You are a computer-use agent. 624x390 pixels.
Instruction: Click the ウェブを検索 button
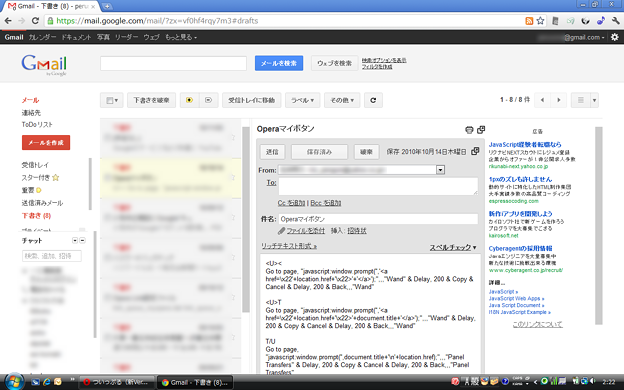point(334,63)
